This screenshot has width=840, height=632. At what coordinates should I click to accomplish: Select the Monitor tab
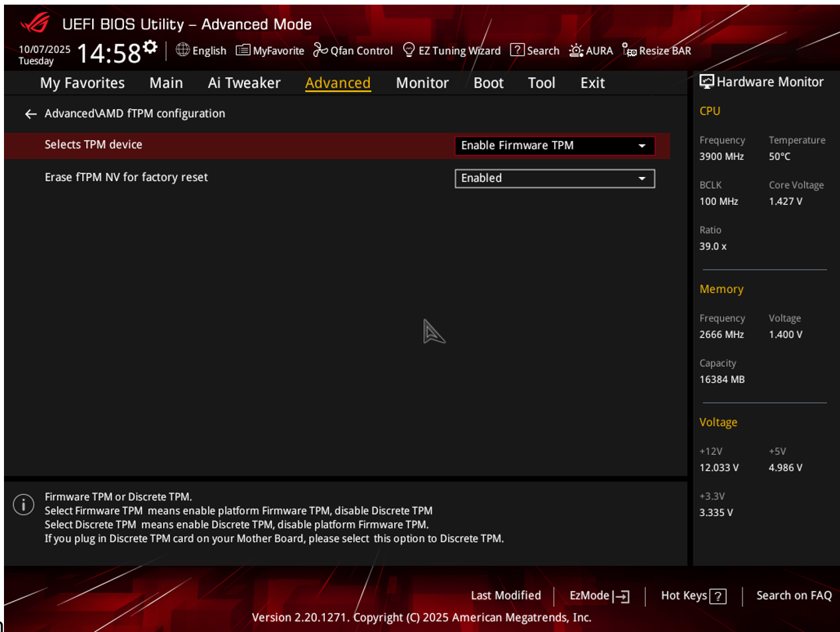click(422, 83)
